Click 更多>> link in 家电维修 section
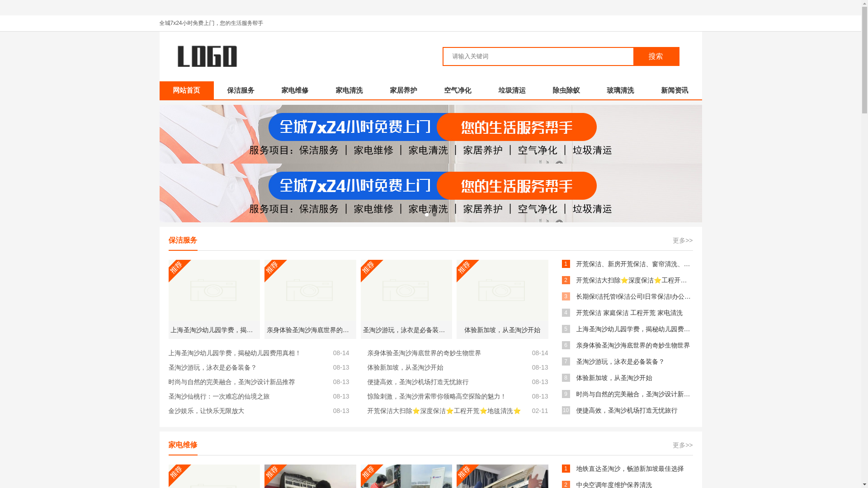Viewport: 868px width, 488px height. (x=683, y=445)
